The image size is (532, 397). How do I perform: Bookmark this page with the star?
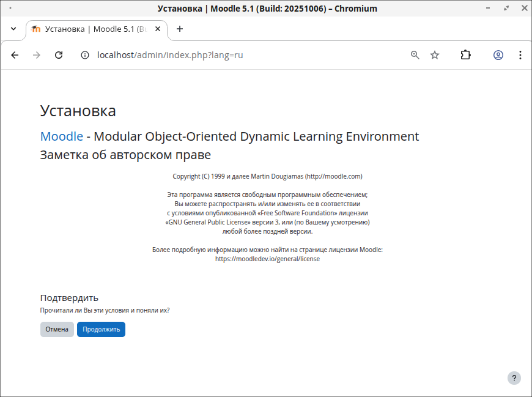coord(435,55)
